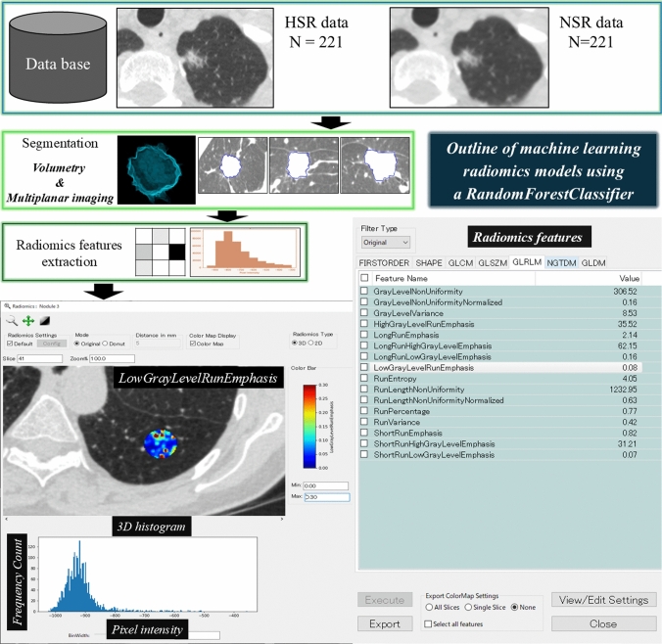Check the ShortRunLowGrayLevelEmphasis feature
Screen dimensions: 662x644
[x=364, y=454]
